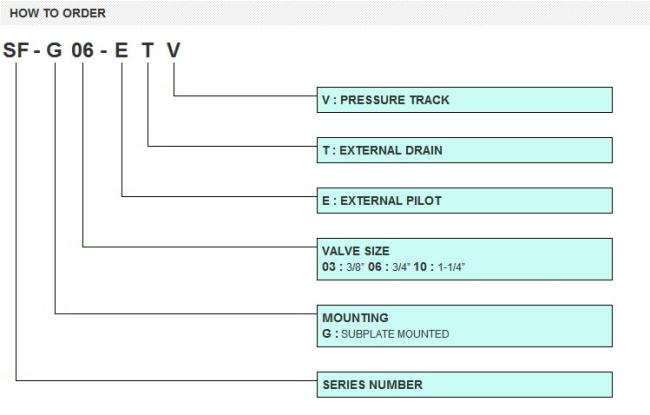Click the EXTERNAL PILOT label text
Image resolution: width=650 pixels, height=415 pixels.
tap(391, 201)
